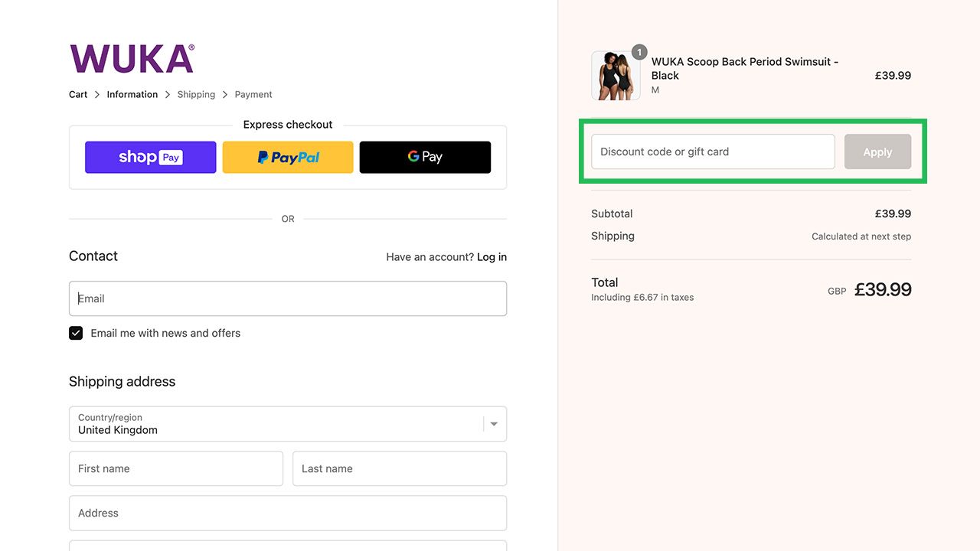Focus the Discount code or gift card field
This screenshot has width=980, height=551.
(x=713, y=152)
